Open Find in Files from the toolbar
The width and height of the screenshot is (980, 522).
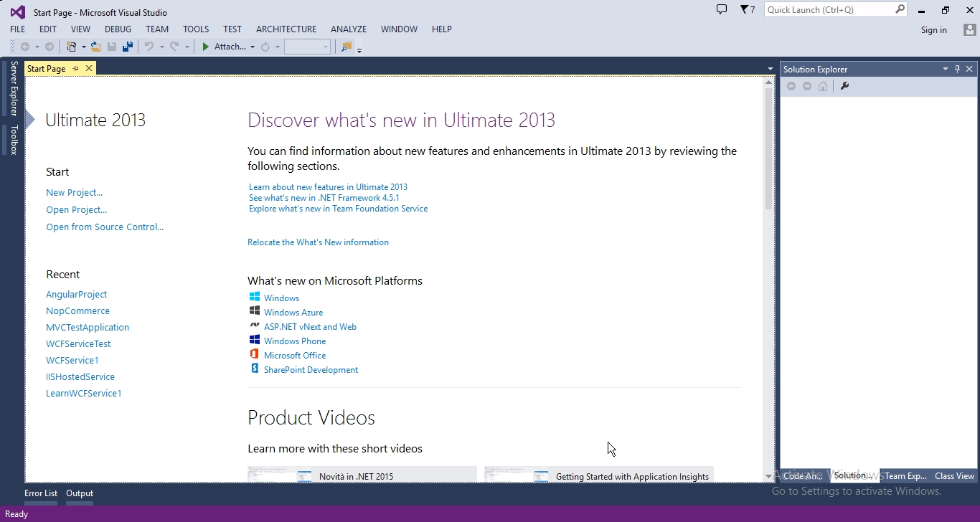(347, 46)
